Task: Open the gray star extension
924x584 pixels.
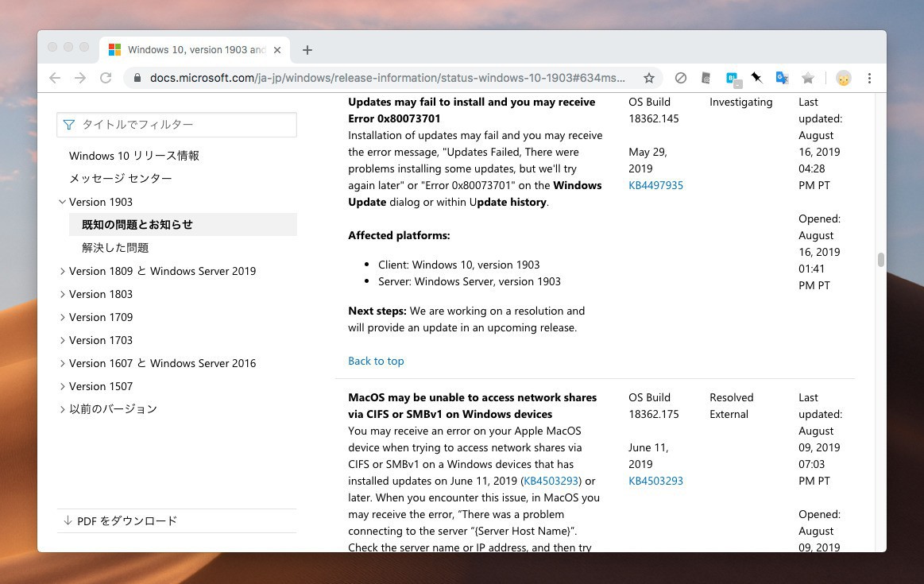Action: coord(808,78)
